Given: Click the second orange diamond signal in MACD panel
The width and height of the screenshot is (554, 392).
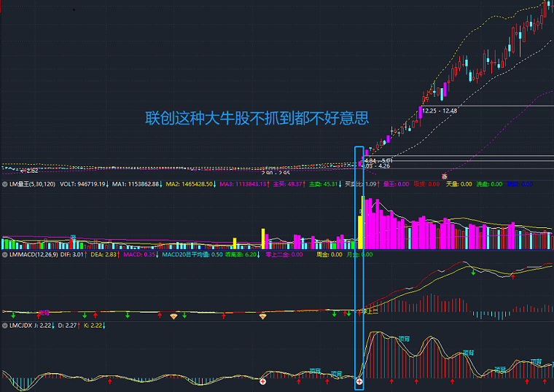Looking at the screenshot, I should tap(262, 316).
